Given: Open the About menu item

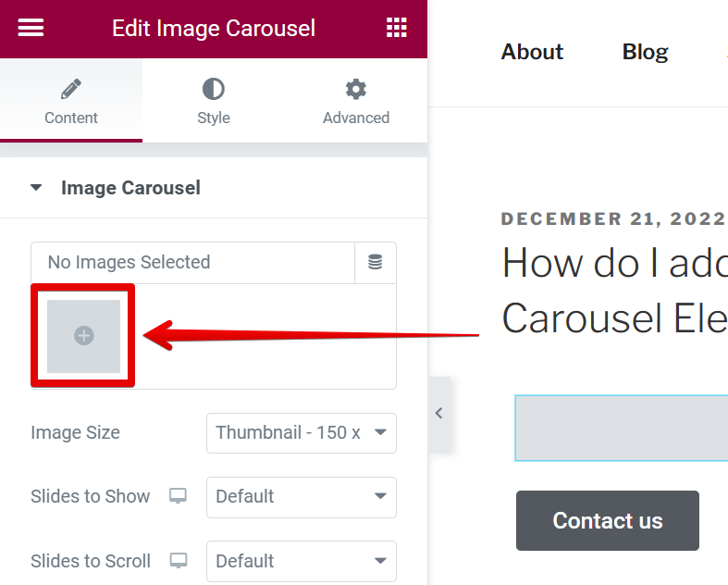Looking at the screenshot, I should click(532, 52).
